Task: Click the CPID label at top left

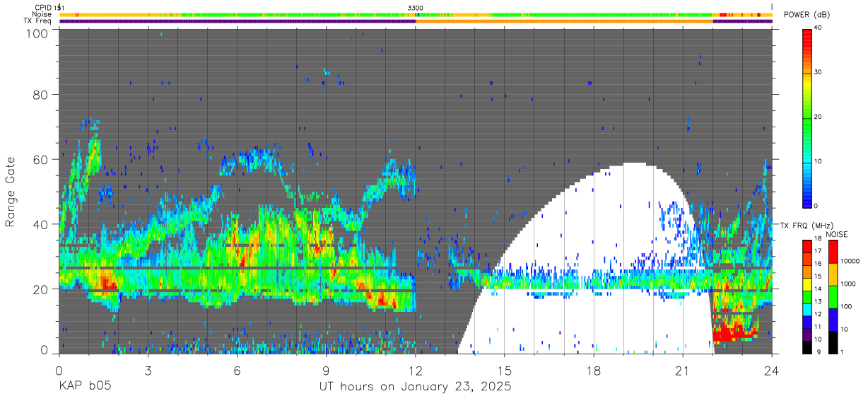Action: point(43,8)
